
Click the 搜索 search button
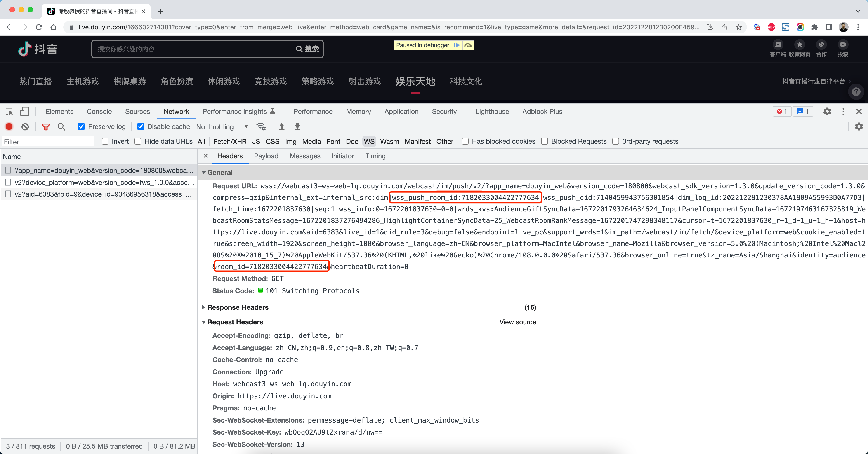click(307, 49)
